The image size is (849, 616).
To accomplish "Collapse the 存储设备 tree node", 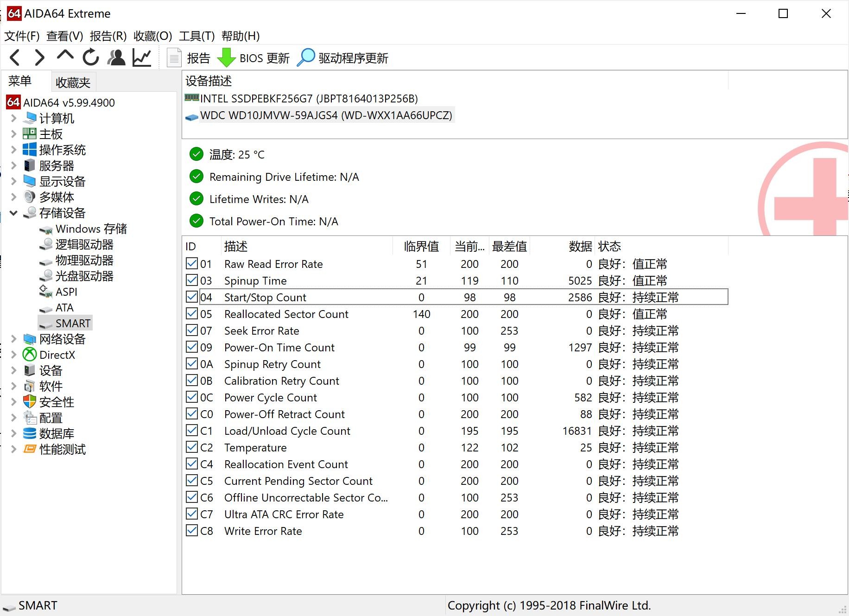I will (x=13, y=213).
